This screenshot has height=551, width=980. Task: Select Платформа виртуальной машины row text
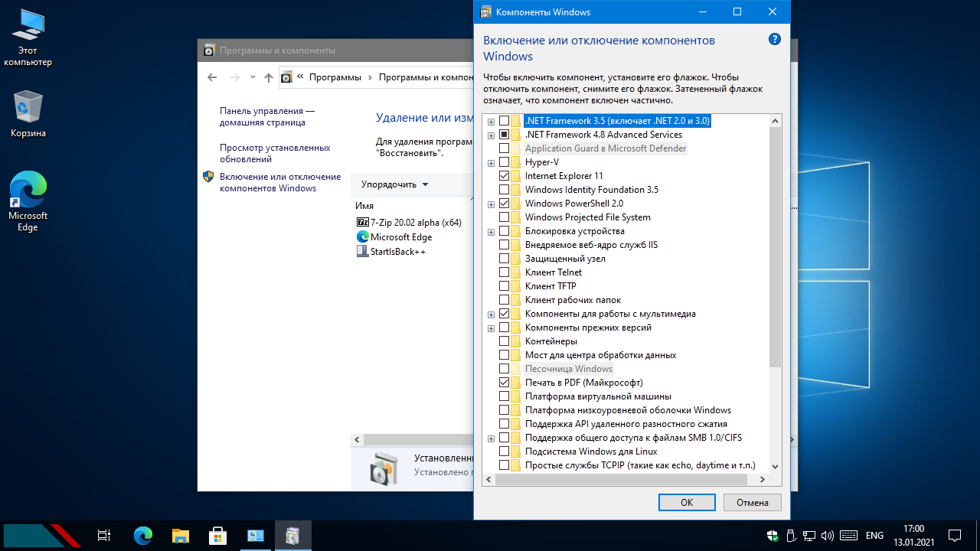pos(598,396)
